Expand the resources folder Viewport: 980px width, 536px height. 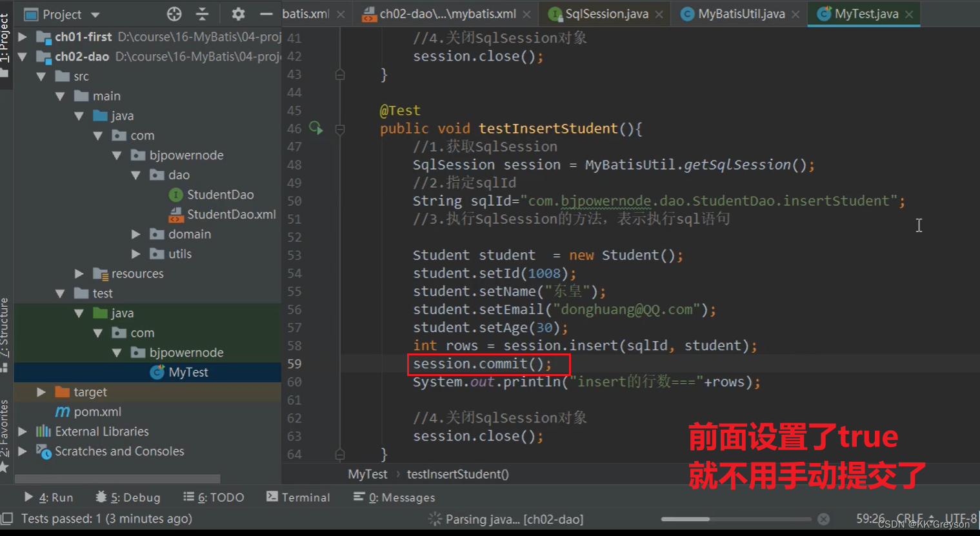coord(79,273)
